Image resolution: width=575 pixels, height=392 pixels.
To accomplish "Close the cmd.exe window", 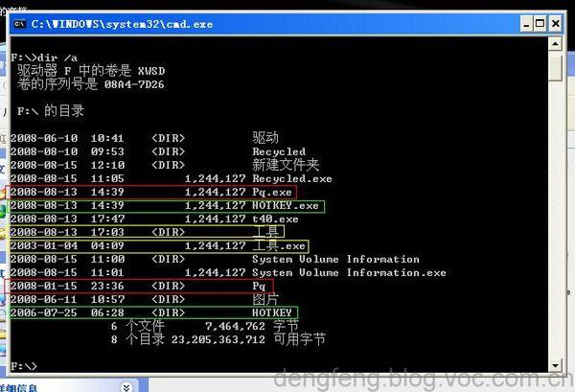I will [x=555, y=24].
